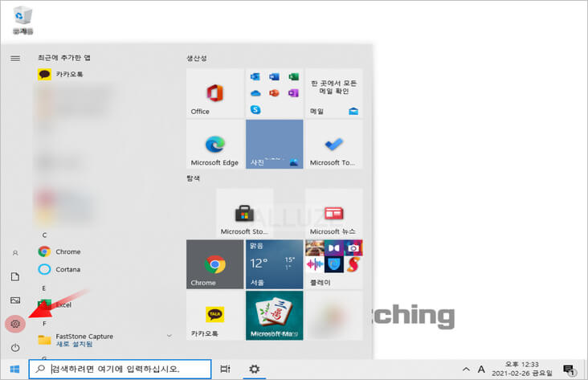Image resolution: width=588 pixels, height=380 pixels.
Task: Open the Play group tile
Action: (x=333, y=264)
